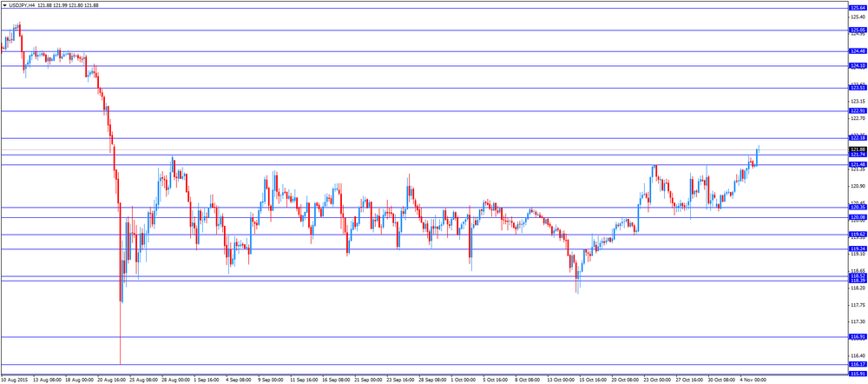
Task: Click the 117.75 price scale value
Action: pos(858,305)
